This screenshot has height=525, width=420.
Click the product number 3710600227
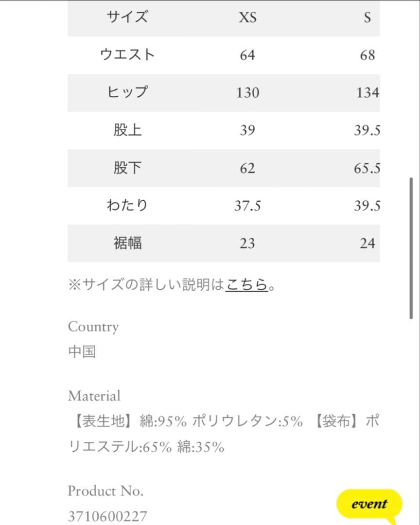tap(107, 516)
